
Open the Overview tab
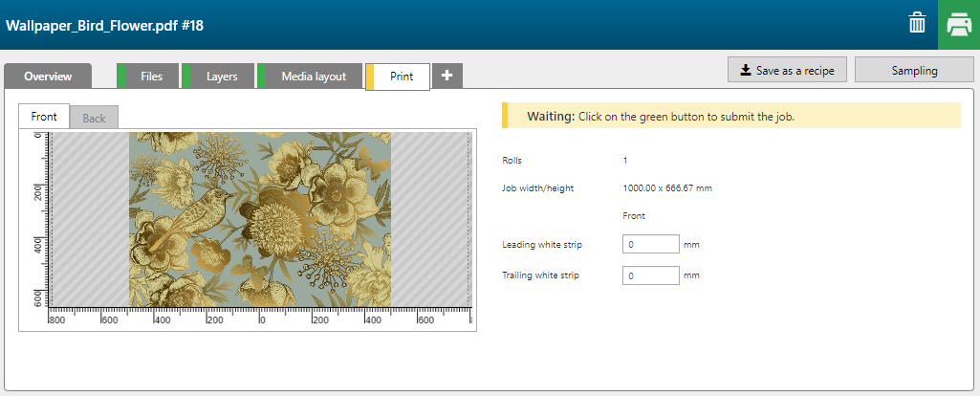coord(48,76)
